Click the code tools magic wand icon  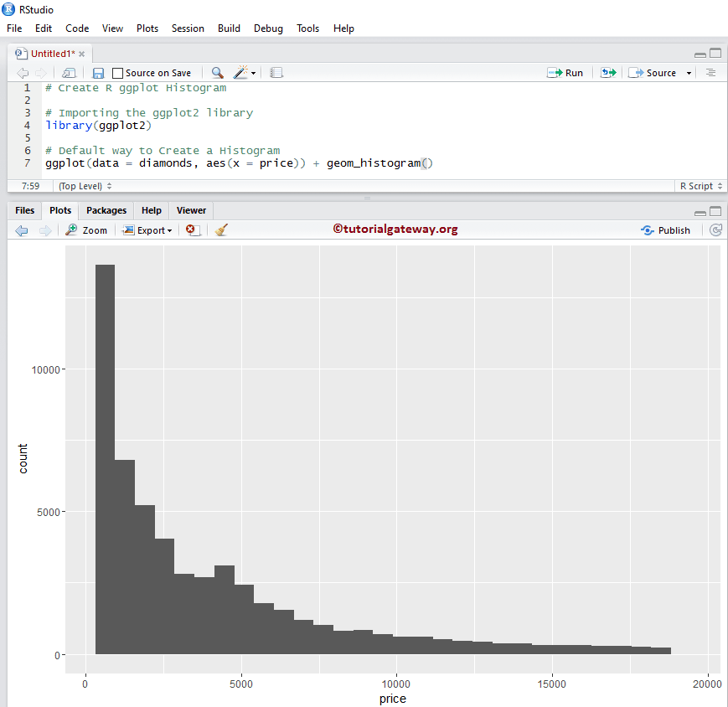[239, 72]
